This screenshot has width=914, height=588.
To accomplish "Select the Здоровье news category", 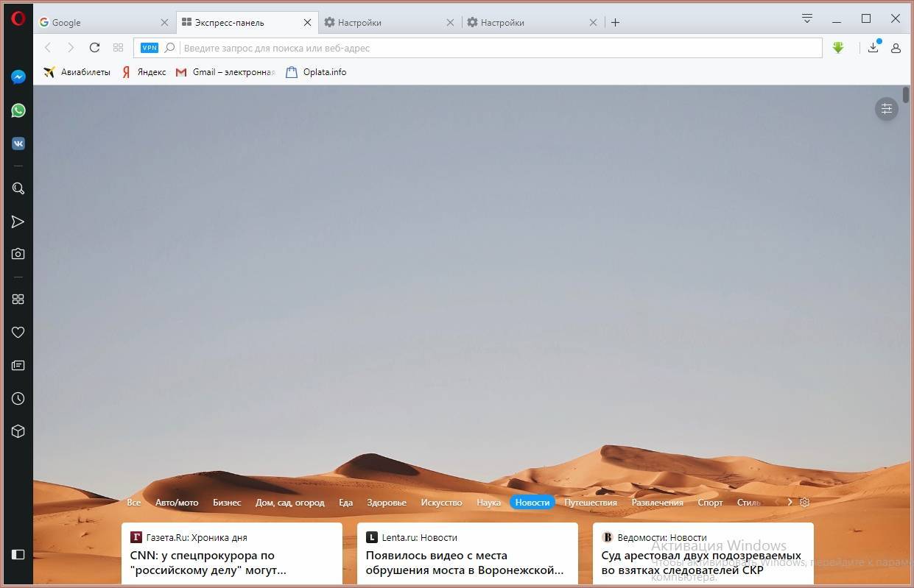I will (x=387, y=503).
